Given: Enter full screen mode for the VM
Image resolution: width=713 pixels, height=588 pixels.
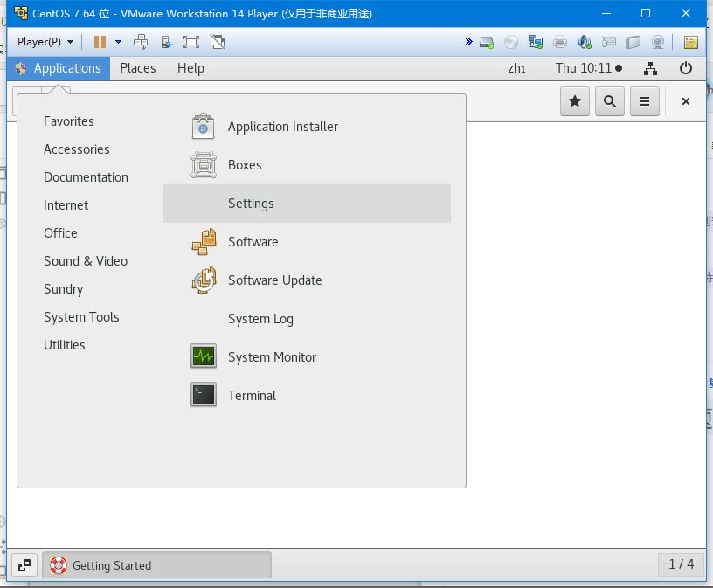Looking at the screenshot, I should tap(190, 41).
